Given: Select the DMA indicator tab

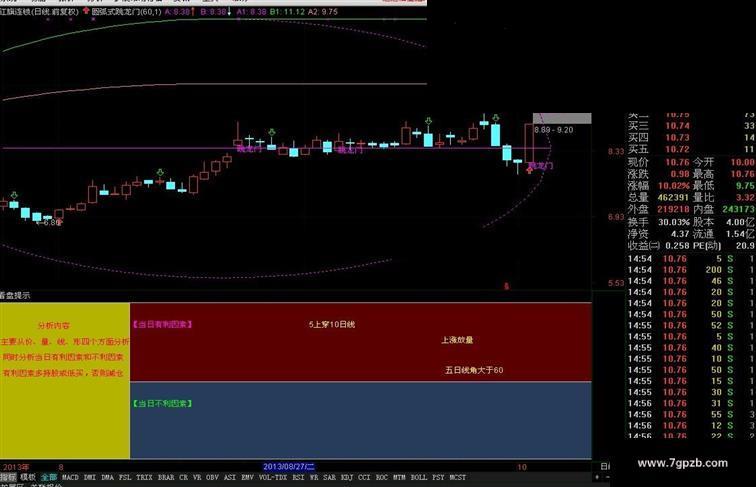Looking at the screenshot, I should (107, 477).
